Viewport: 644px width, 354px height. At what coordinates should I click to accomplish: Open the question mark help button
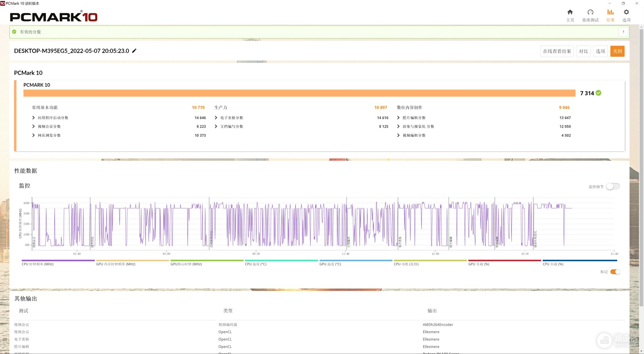(x=623, y=32)
